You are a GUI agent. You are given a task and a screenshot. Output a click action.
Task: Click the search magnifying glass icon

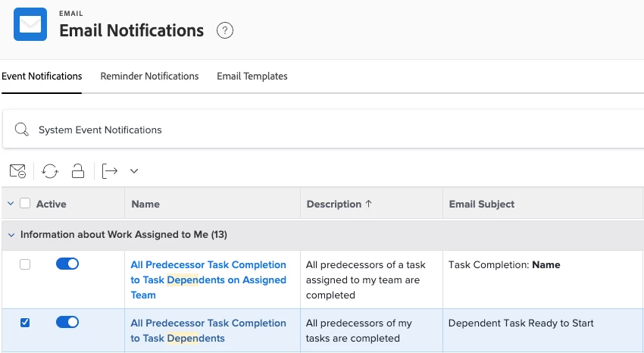[x=22, y=130]
